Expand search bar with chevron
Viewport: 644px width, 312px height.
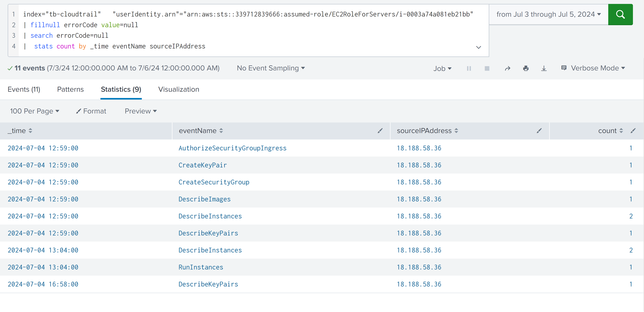coord(478,47)
